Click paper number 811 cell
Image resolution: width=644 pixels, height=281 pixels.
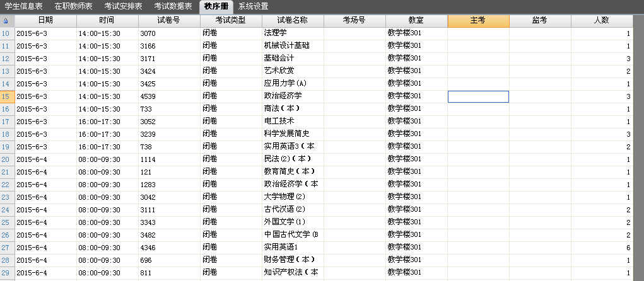point(169,273)
